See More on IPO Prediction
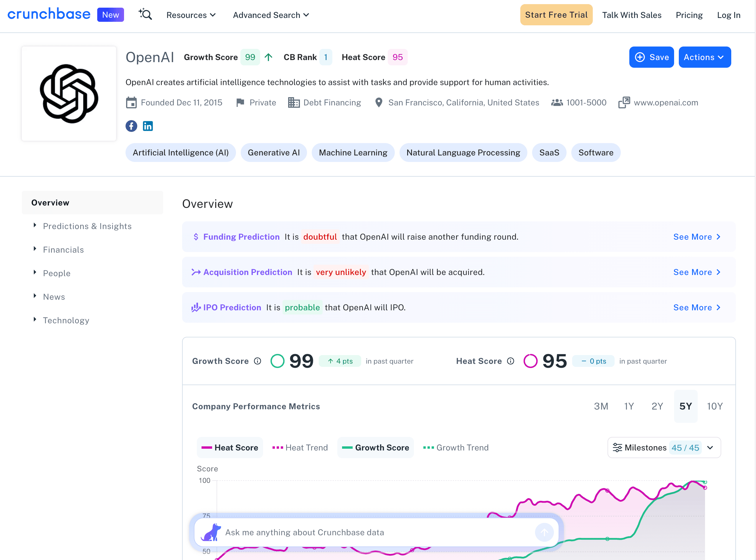The width and height of the screenshot is (756, 560). (696, 307)
